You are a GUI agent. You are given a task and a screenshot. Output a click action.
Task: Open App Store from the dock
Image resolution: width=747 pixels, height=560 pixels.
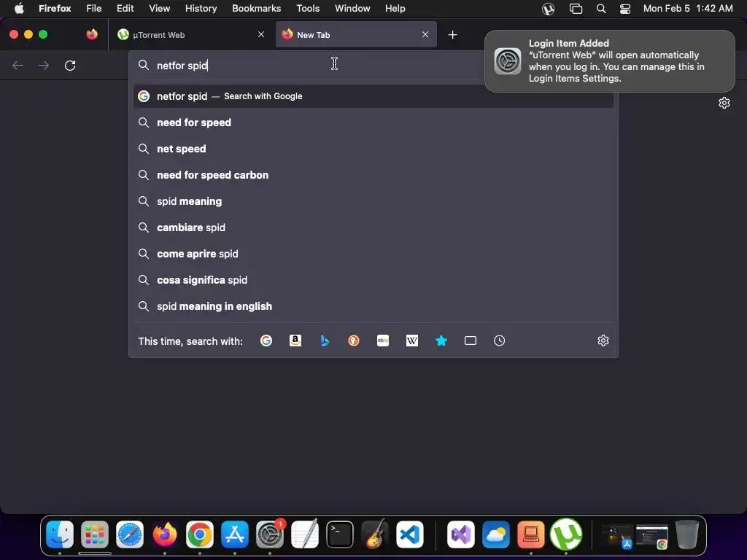click(x=235, y=534)
